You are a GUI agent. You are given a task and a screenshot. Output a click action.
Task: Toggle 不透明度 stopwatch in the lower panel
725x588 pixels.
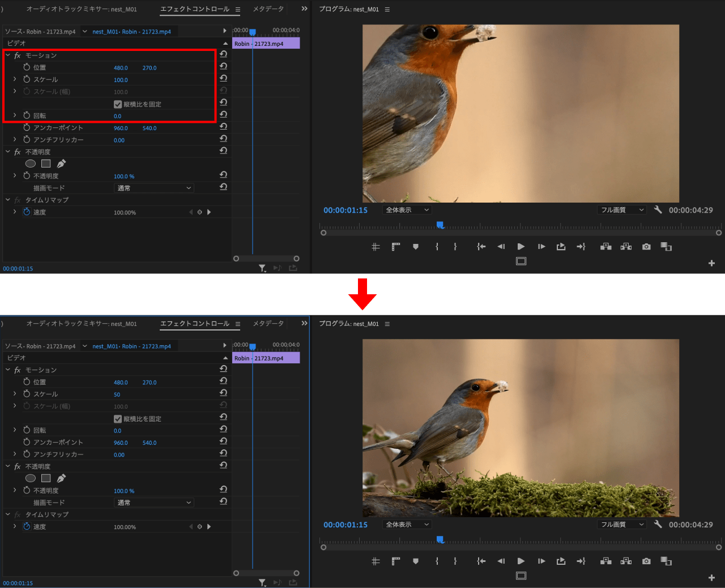pyautogui.click(x=27, y=490)
